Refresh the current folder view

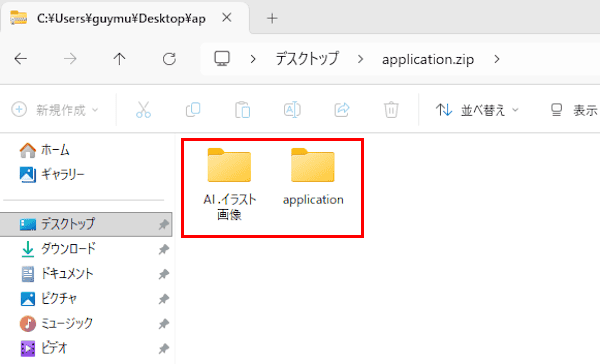(x=169, y=59)
